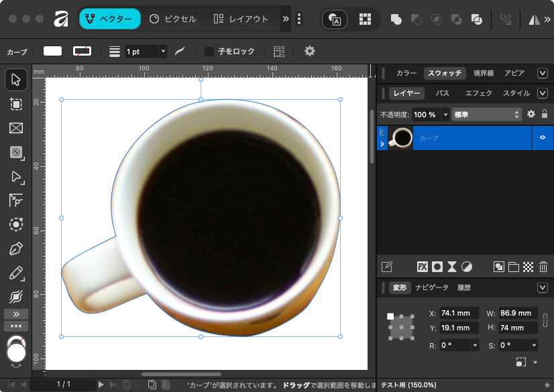Hide the カーブ layer with eye icon
554x392 pixels.
click(543, 138)
